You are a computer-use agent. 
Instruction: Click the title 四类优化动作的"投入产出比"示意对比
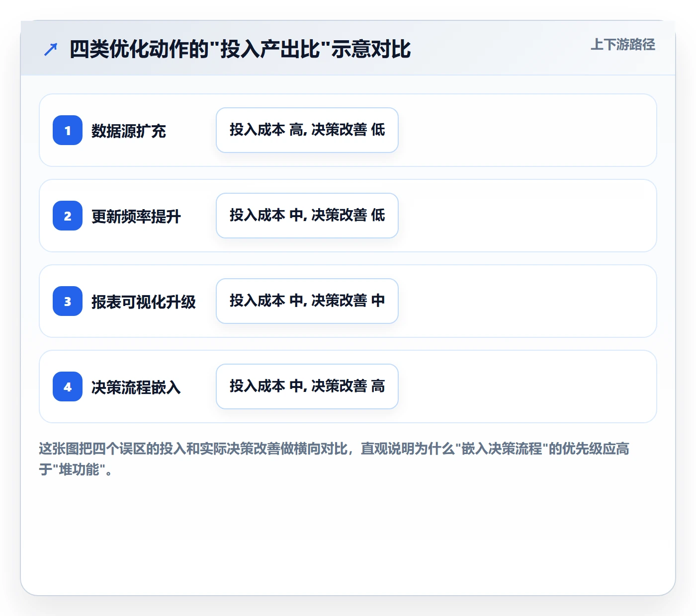pyautogui.click(x=240, y=49)
